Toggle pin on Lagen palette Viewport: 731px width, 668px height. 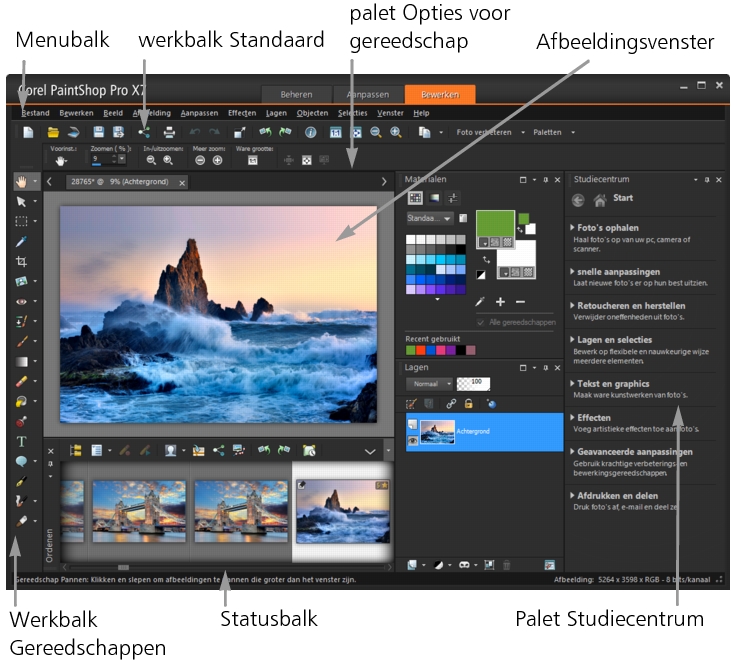point(545,368)
